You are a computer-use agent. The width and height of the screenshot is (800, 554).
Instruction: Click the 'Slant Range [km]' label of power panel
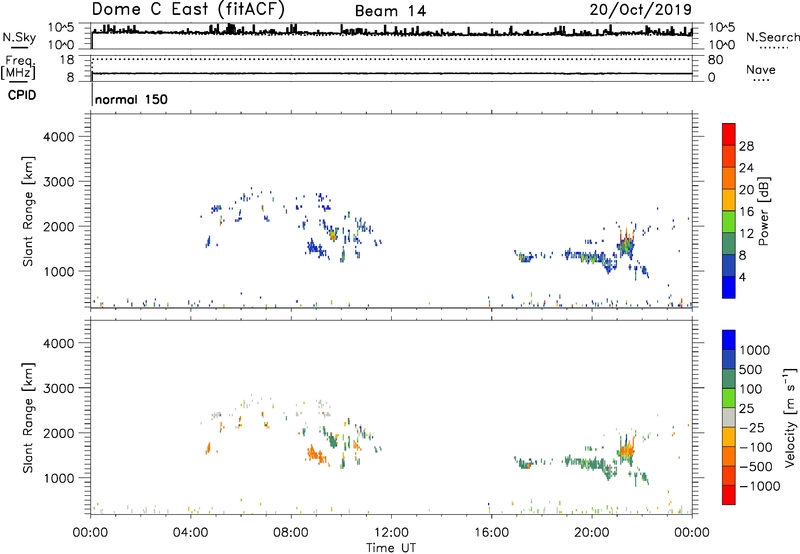coord(28,212)
